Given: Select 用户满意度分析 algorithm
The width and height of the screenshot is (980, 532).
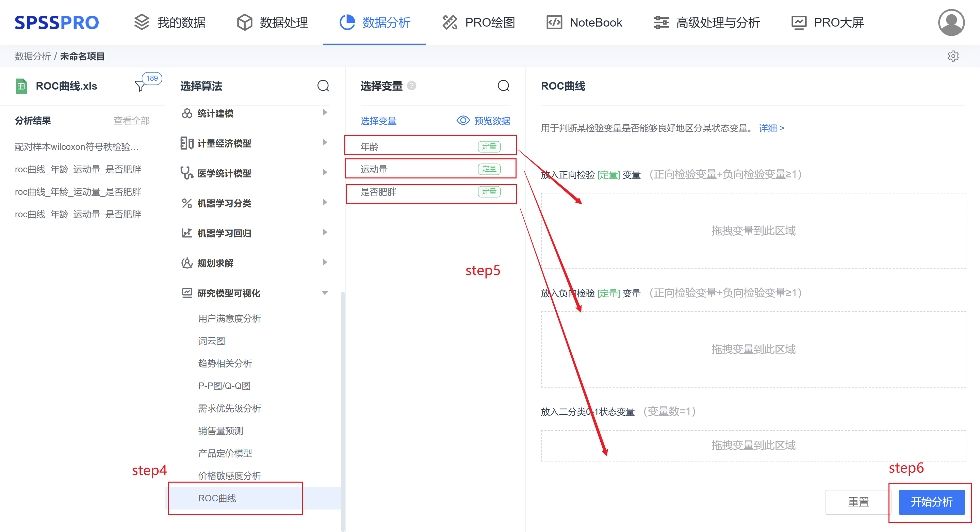Looking at the screenshot, I should click(229, 318).
